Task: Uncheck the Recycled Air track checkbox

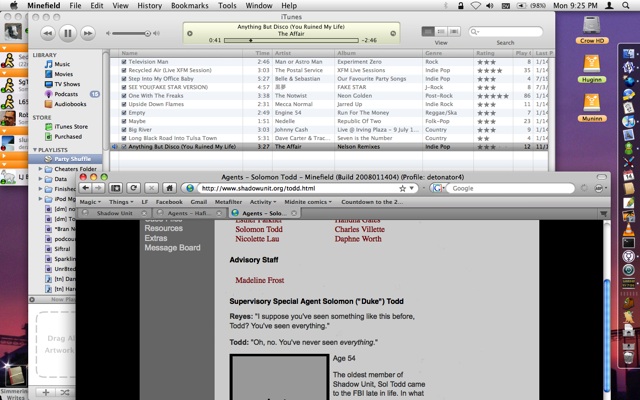Action: point(124,70)
